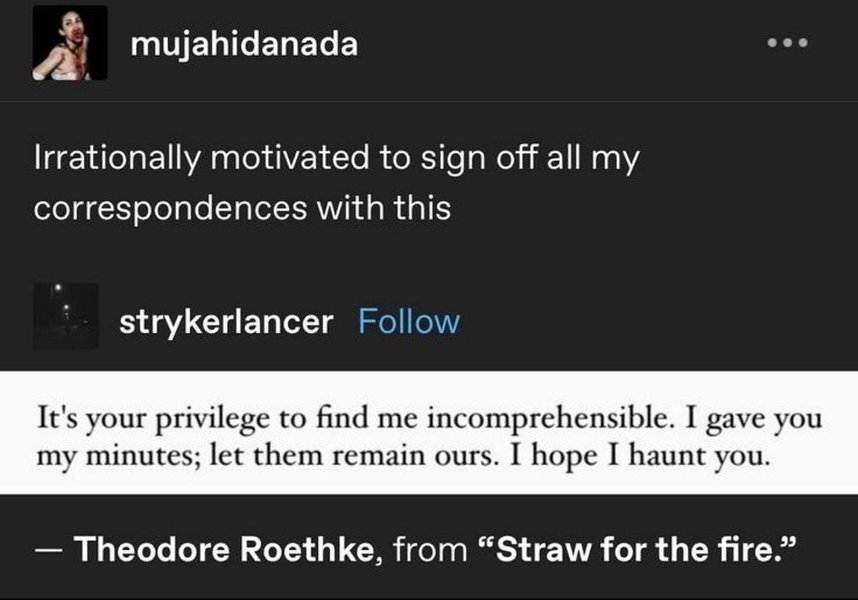Open the three-dot post options menu
The width and height of the screenshot is (858, 600).
(x=787, y=43)
